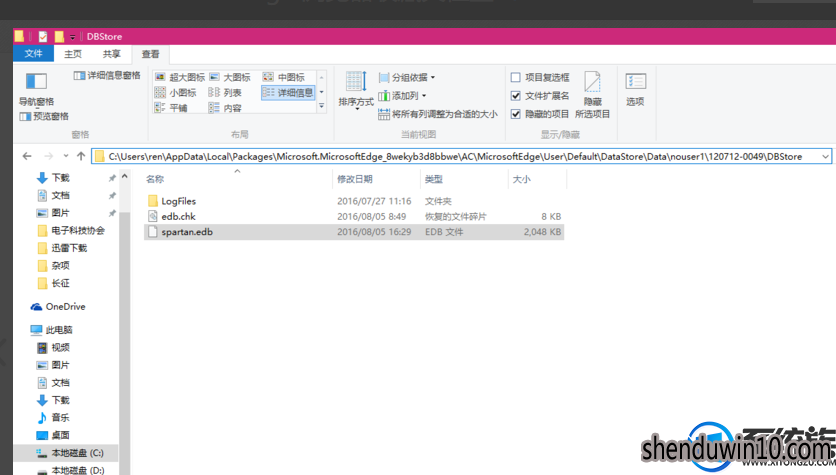Open 迅雷下载 folder
This screenshot has height=475, width=836.
coord(69,248)
